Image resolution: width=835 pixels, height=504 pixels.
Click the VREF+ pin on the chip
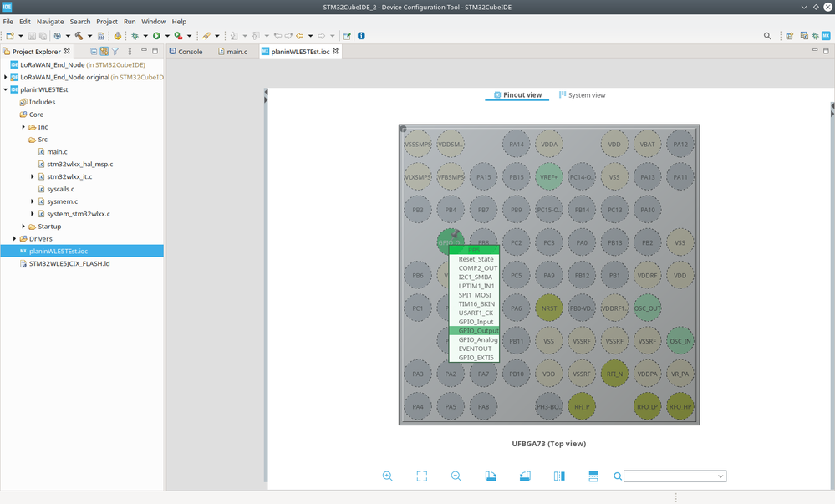point(549,177)
